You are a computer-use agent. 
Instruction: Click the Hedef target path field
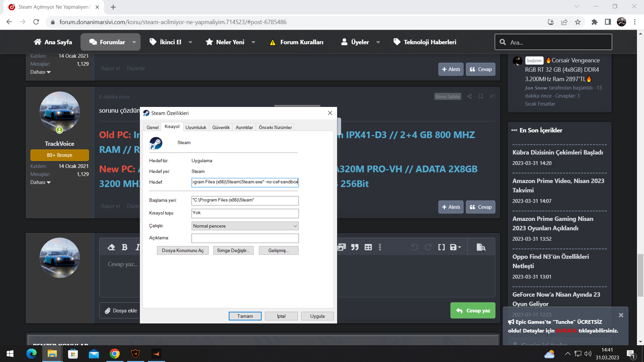tap(245, 182)
